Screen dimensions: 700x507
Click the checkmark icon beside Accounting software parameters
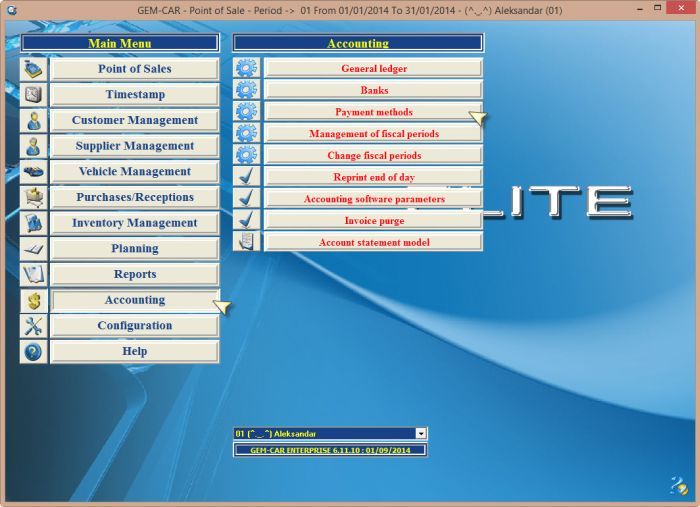pyautogui.click(x=246, y=199)
